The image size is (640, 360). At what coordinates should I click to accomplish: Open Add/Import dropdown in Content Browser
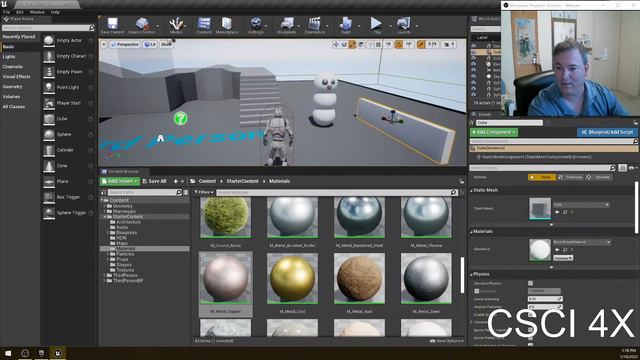coord(120,181)
